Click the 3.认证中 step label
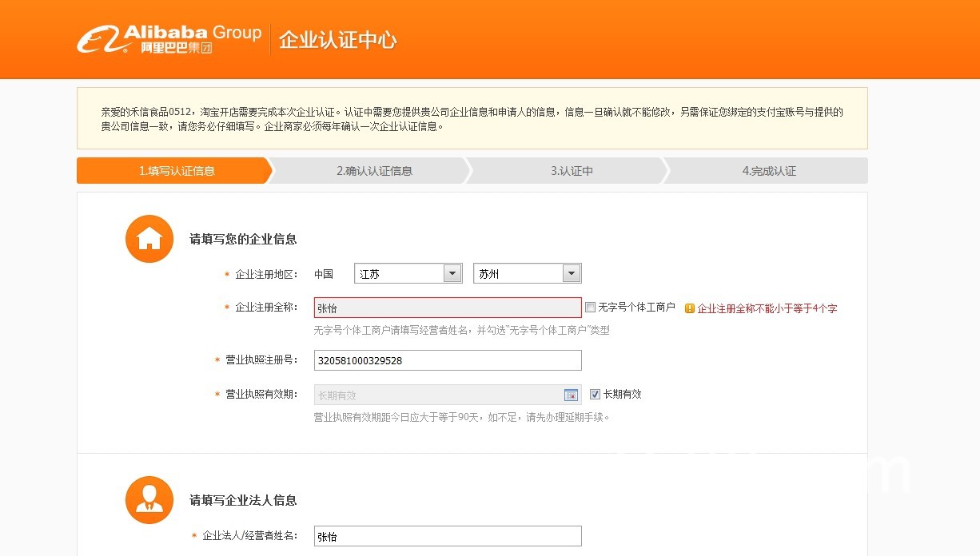The width and height of the screenshot is (980, 556). 572,170
